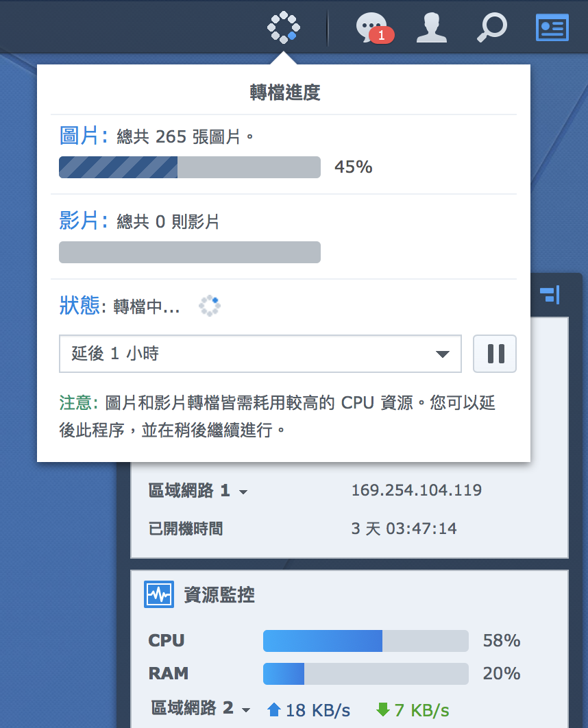Click the blue upload speed arrow
588x728 pixels.
pyautogui.click(x=274, y=709)
